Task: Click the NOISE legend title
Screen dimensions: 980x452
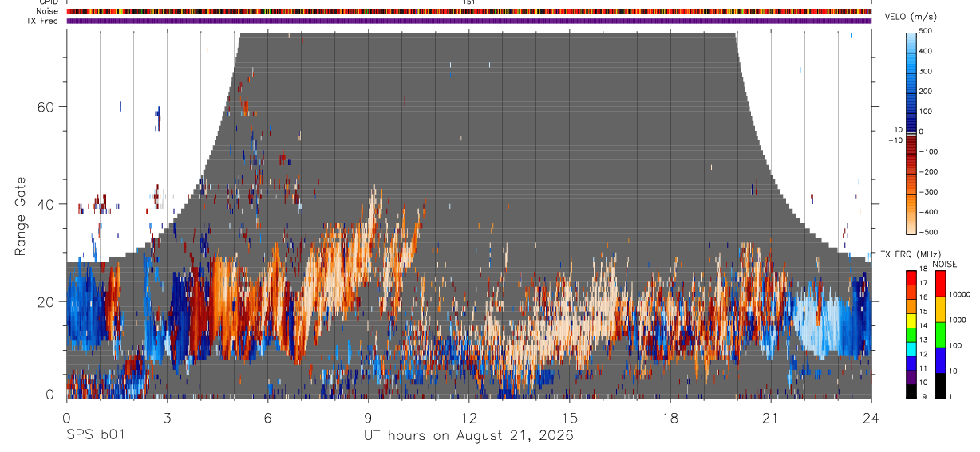Action: tap(945, 264)
